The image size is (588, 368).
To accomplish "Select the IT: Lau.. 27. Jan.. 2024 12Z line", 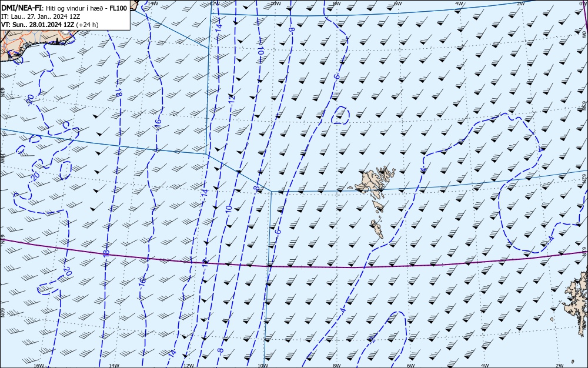I will pyautogui.click(x=41, y=16).
